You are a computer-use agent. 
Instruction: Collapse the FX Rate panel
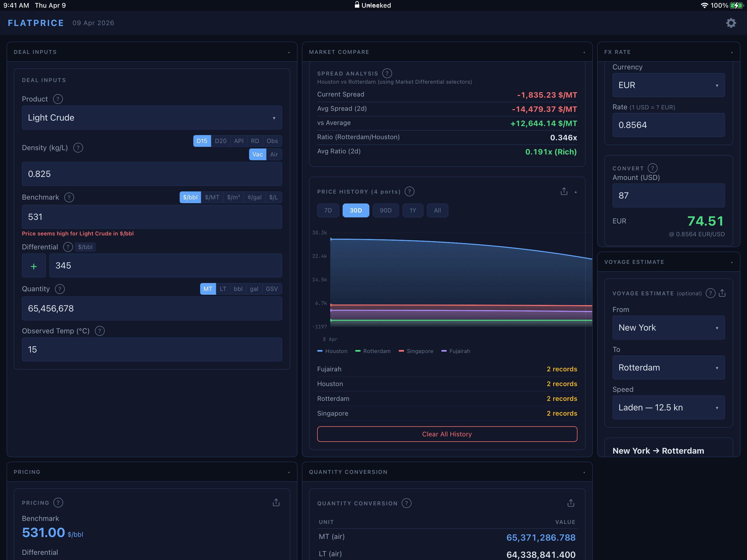[x=732, y=52]
